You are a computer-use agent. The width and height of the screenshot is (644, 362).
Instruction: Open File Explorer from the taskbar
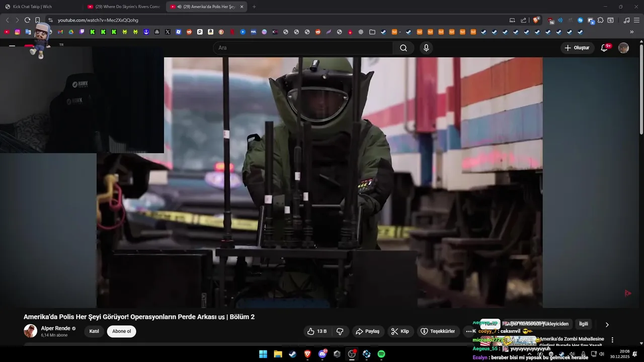pos(278,354)
